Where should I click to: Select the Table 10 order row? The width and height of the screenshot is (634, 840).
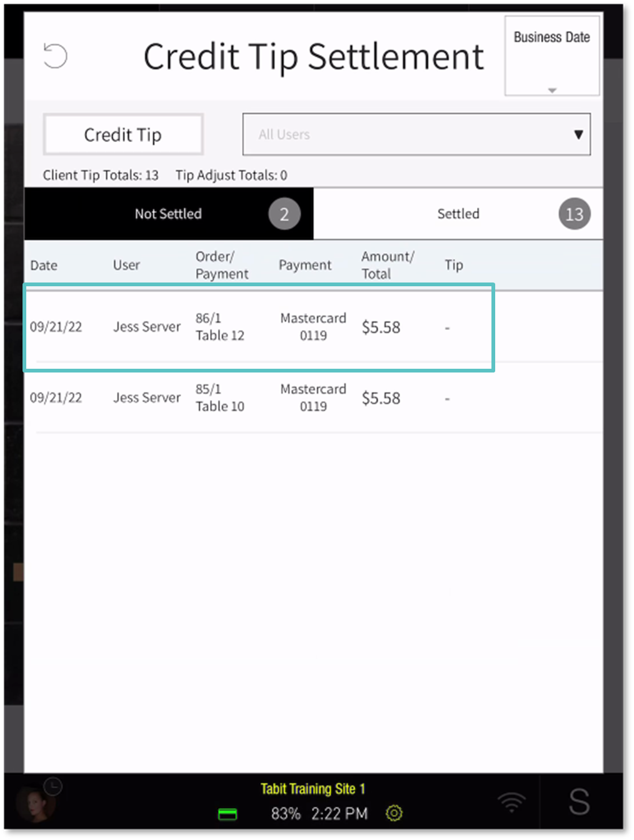pos(258,398)
